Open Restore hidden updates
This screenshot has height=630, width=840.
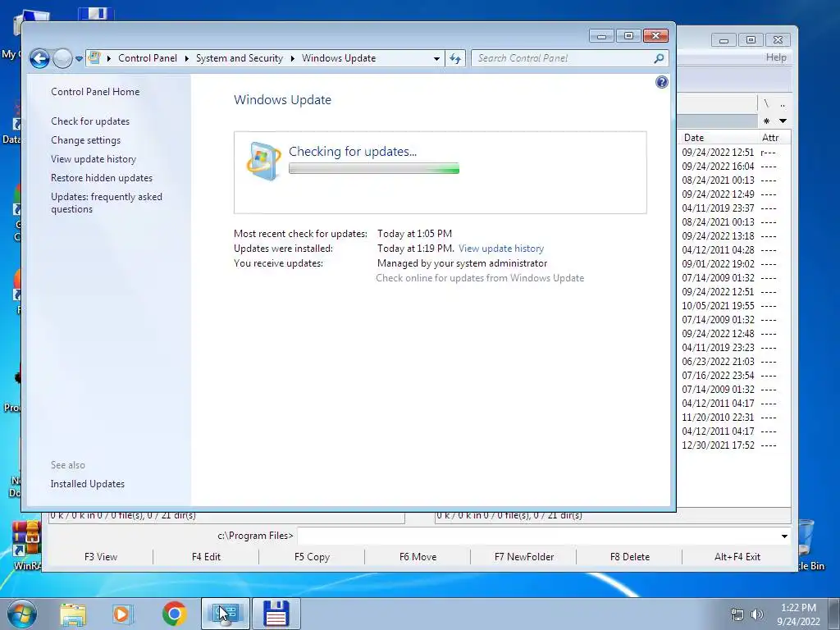[x=101, y=178]
